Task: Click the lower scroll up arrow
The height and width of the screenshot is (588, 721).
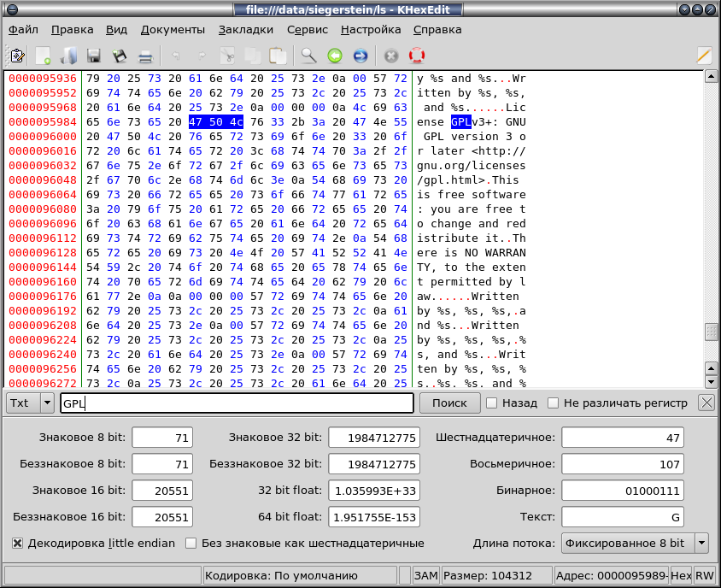Action: (711, 368)
